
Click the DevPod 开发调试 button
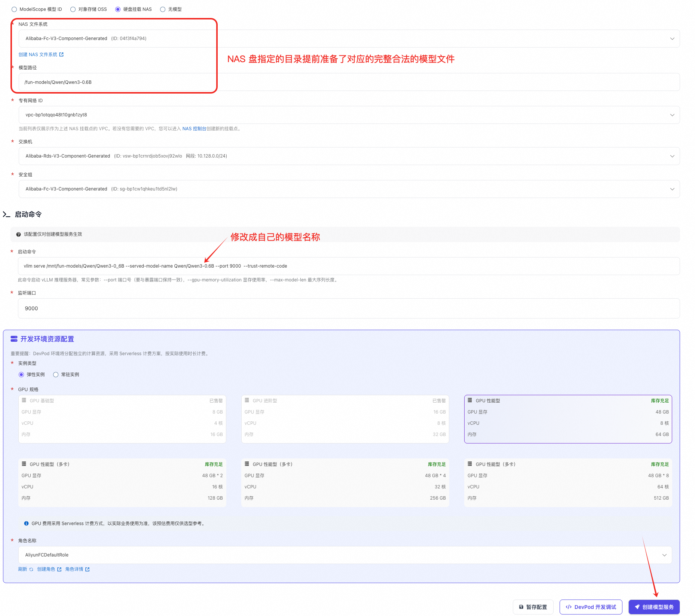click(591, 607)
